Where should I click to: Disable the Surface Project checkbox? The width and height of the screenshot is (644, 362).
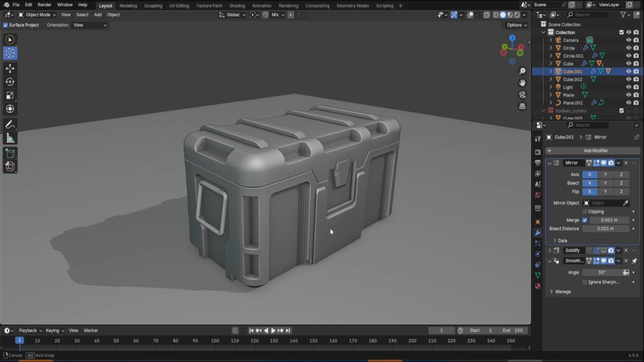click(x=5, y=25)
